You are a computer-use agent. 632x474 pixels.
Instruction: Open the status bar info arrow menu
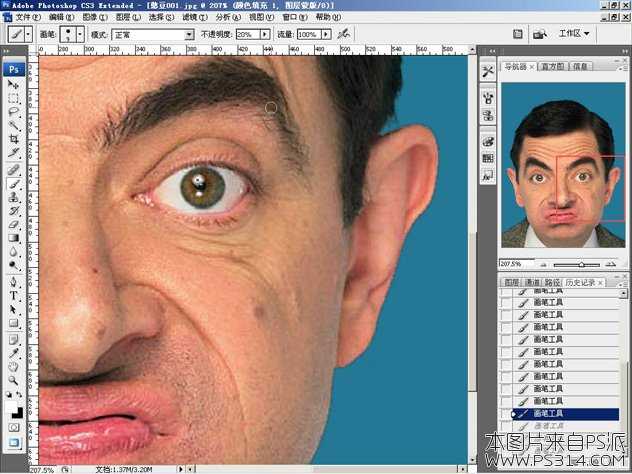[180, 469]
